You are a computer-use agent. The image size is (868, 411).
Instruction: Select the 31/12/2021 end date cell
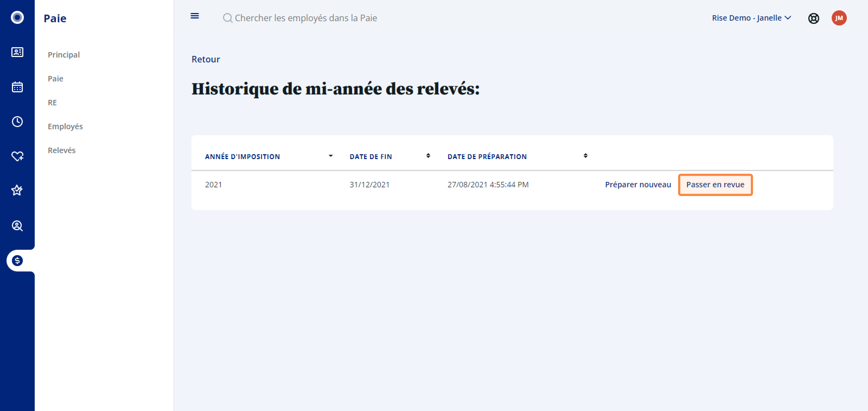tap(369, 185)
